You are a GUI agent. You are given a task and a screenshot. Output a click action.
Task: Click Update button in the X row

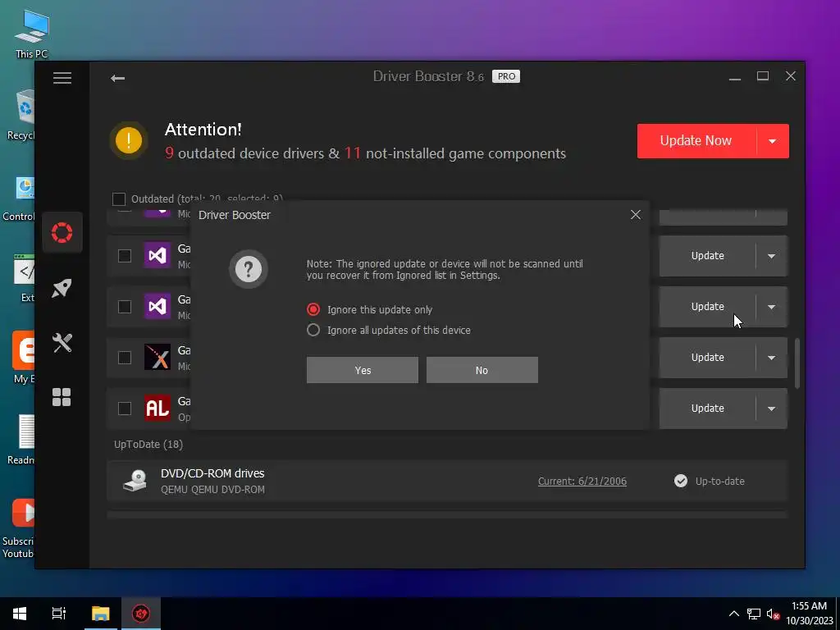click(x=708, y=358)
